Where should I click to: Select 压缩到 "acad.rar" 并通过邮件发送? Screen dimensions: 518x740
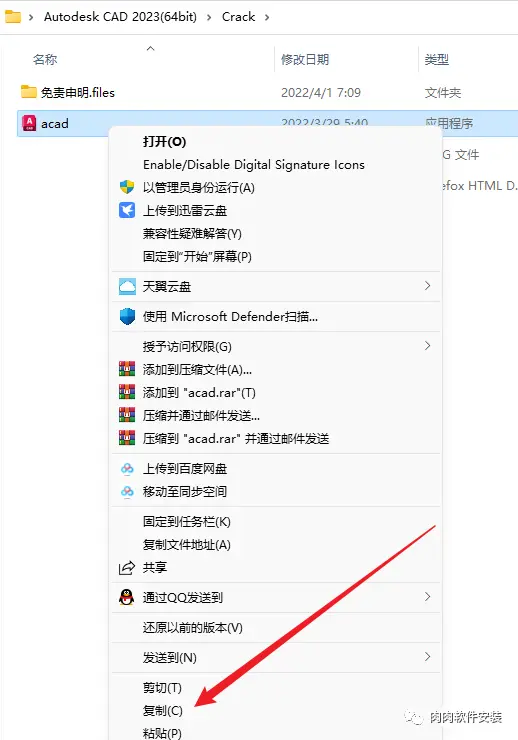[236, 438]
